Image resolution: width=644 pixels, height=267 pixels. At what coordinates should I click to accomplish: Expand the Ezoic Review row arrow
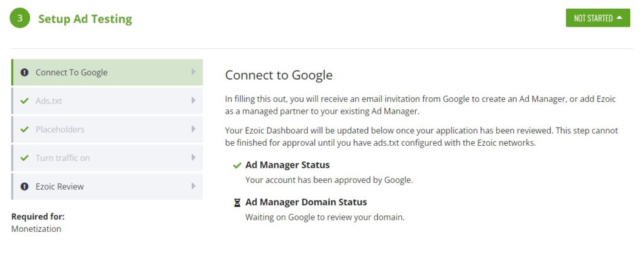point(194,186)
